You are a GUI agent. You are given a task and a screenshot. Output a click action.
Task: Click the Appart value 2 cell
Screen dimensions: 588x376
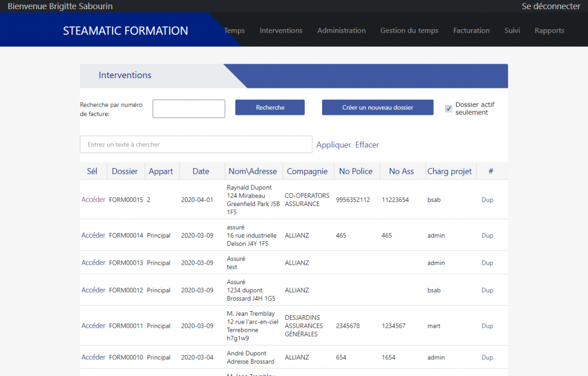click(x=149, y=200)
